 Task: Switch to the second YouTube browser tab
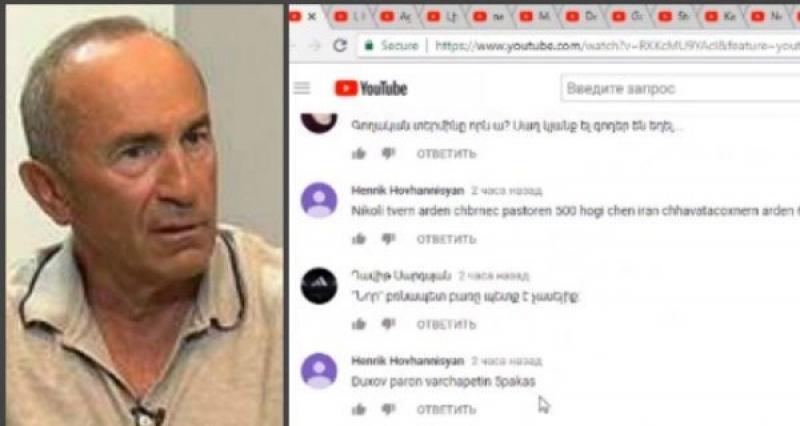(x=349, y=17)
